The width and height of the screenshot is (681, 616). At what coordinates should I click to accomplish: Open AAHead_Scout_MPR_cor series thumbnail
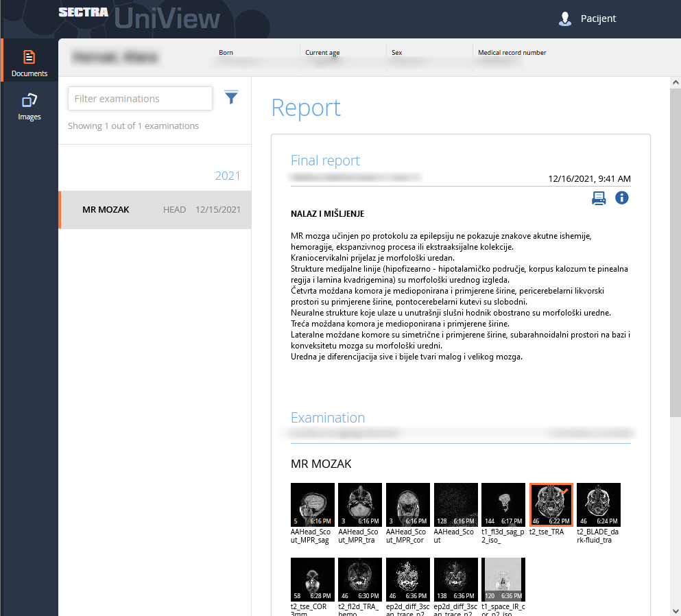(x=408, y=505)
